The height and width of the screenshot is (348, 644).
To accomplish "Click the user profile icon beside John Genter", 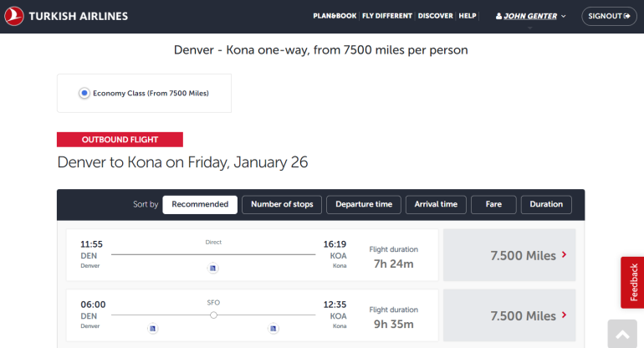I will pyautogui.click(x=499, y=16).
